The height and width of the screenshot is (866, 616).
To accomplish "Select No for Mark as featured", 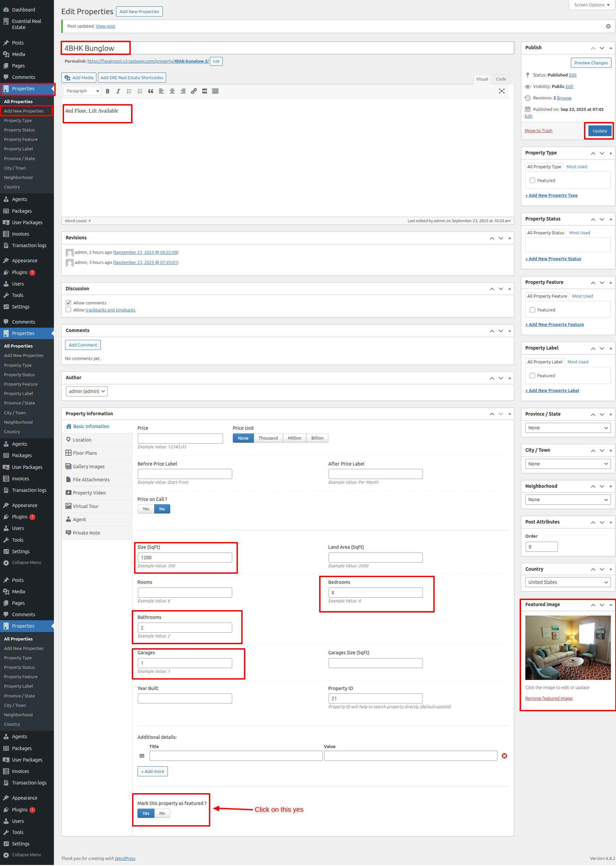I will tap(162, 813).
